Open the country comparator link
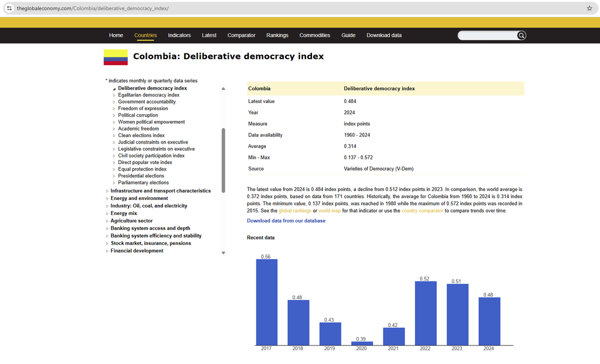The width and height of the screenshot is (600, 364). pyautogui.click(x=422, y=210)
